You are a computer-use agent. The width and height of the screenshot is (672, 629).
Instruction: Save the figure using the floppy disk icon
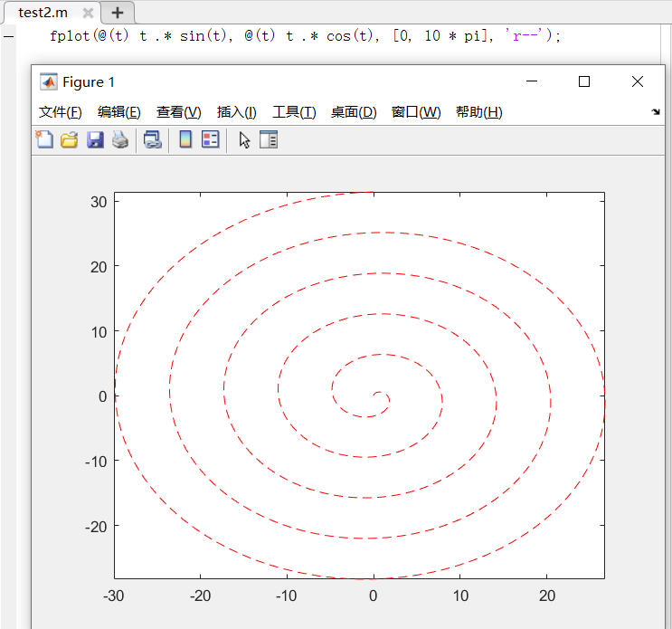click(95, 139)
